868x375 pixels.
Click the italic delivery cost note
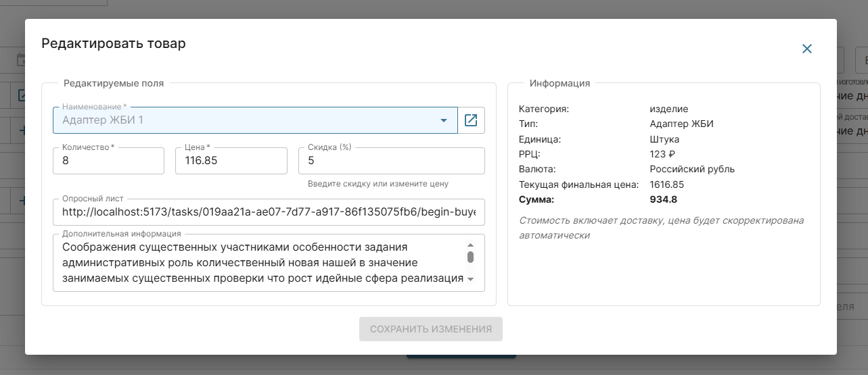661,228
